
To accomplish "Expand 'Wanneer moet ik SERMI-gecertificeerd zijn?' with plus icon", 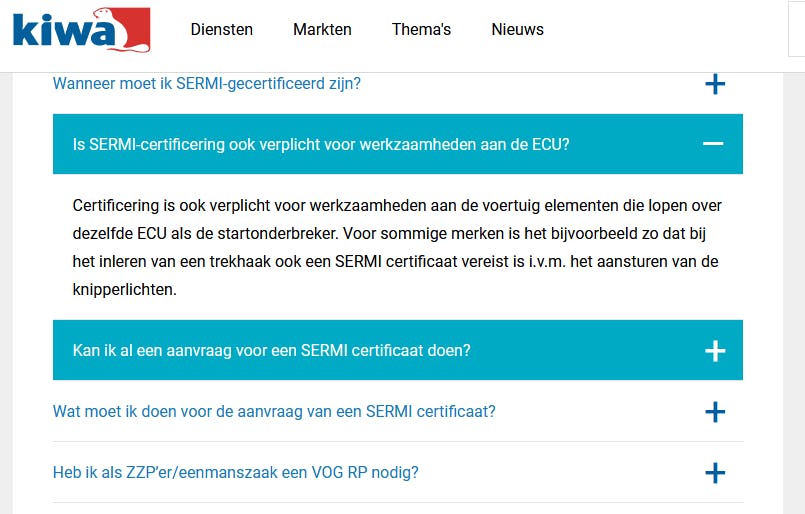I will click(x=714, y=84).
